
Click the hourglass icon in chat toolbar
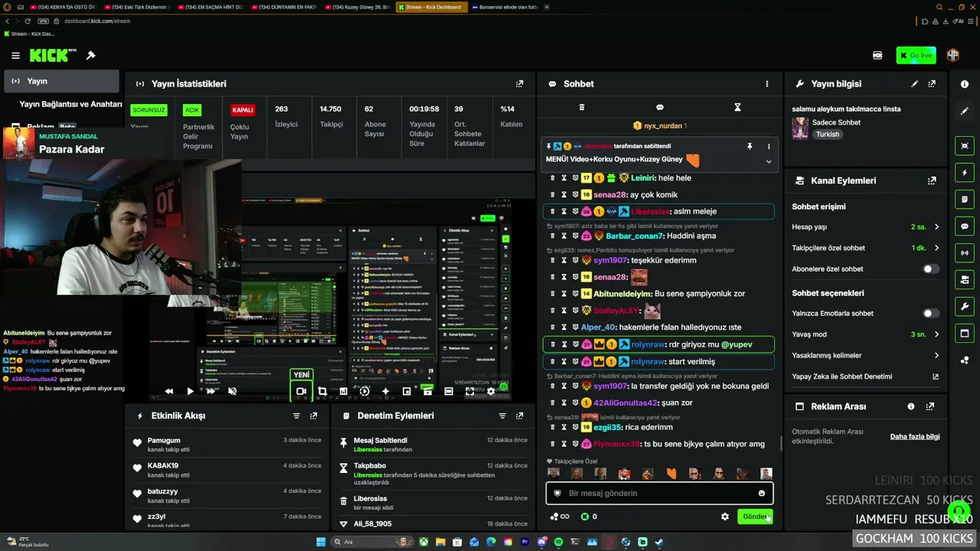tap(737, 107)
